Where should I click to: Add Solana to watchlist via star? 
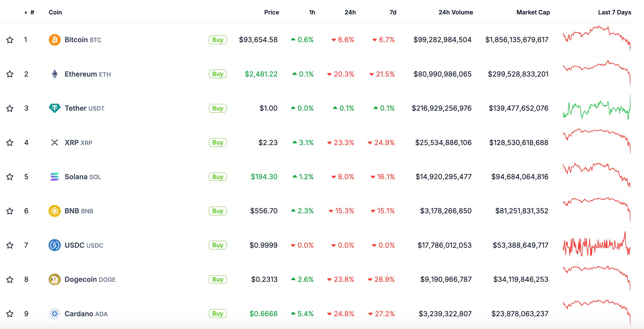10,177
